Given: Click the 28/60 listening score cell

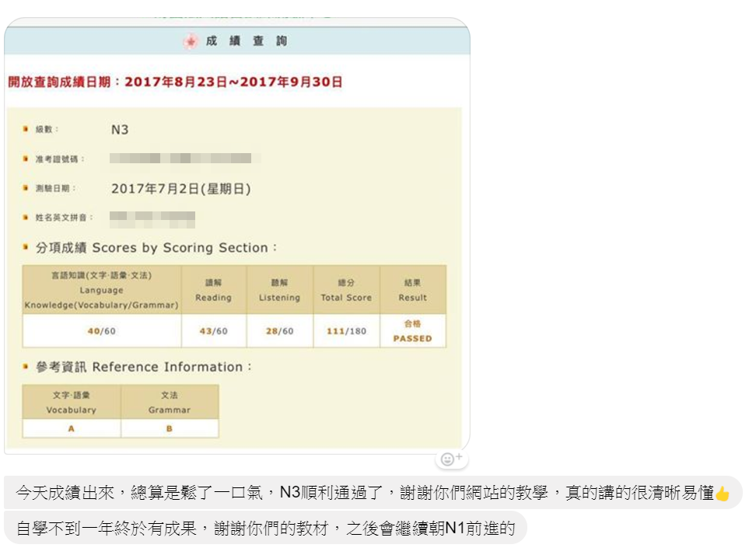Looking at the screenshot, I should point(279,331).
